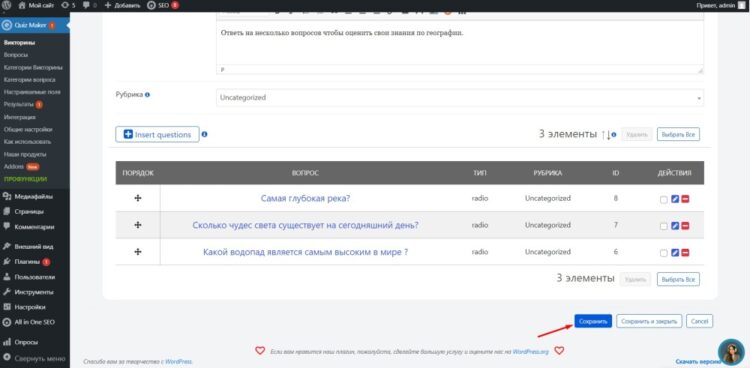Open question Какой водопад является самым высоким

tap(305, 252)
